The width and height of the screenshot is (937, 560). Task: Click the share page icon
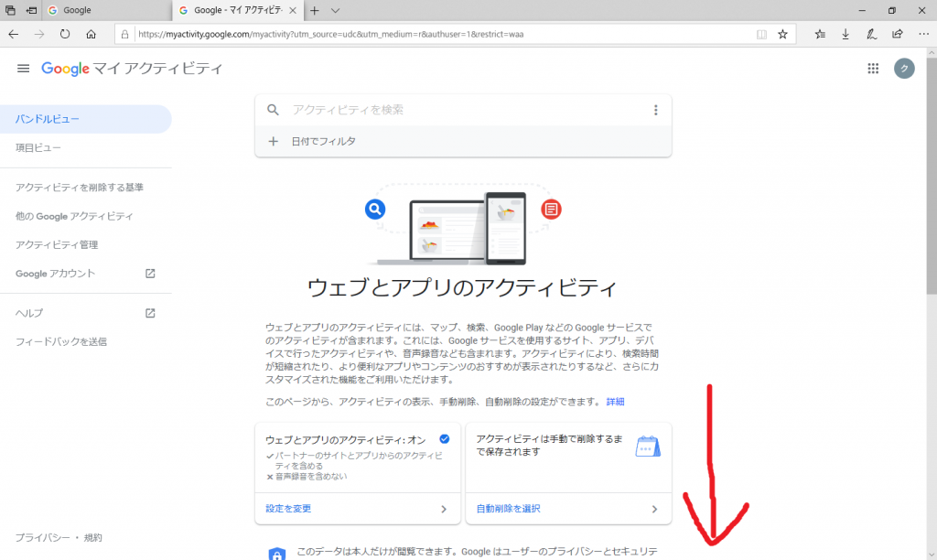tap(898, 35)
